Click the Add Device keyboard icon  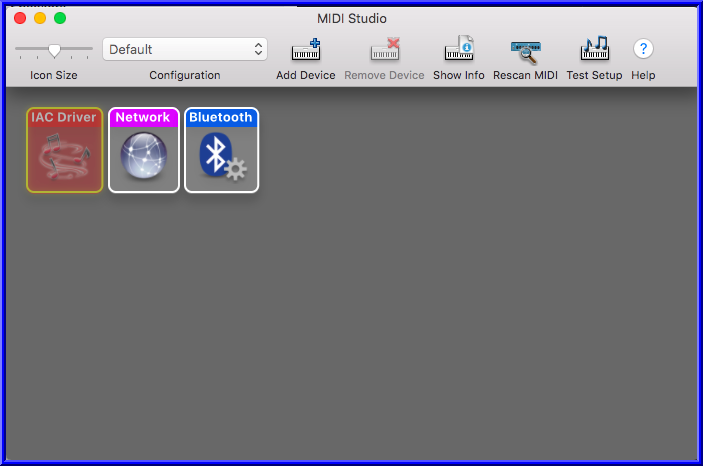306,49
